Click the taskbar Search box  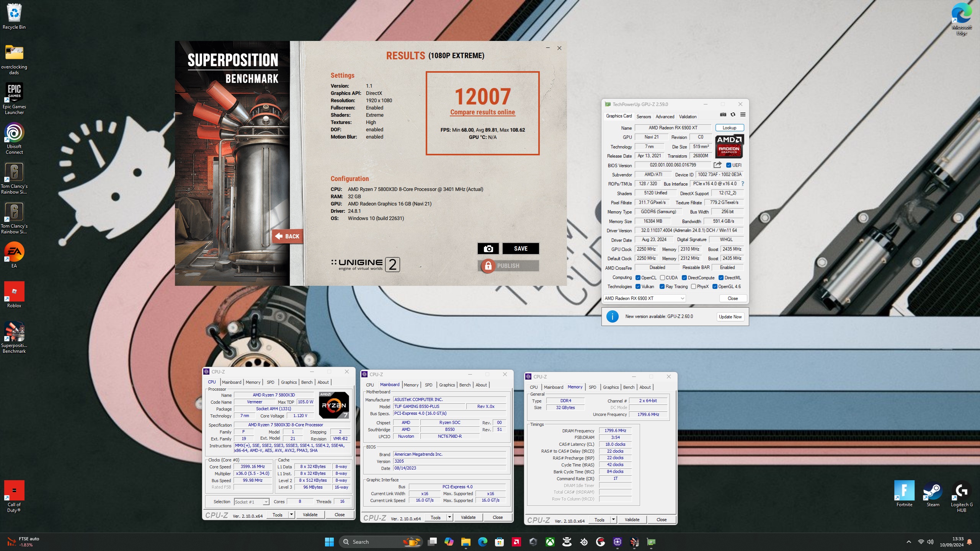tap(381, 542)
